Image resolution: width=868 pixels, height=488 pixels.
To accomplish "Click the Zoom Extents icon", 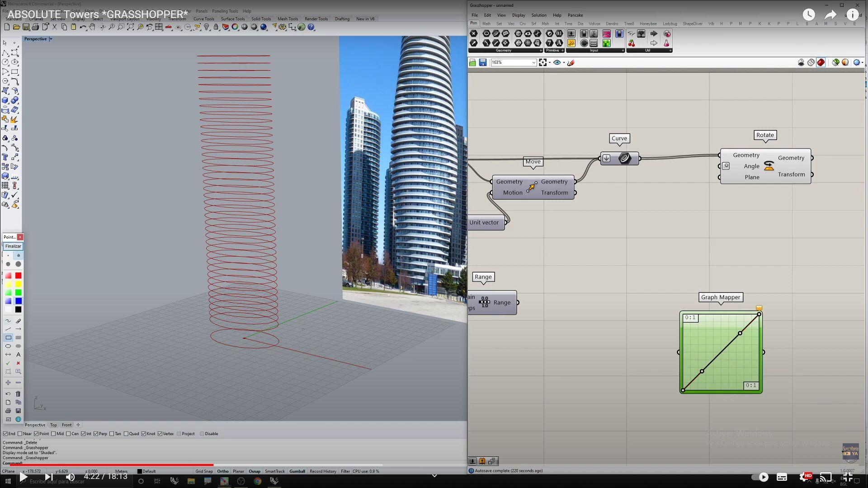I will pyautogui.click(x=131, y=27).
